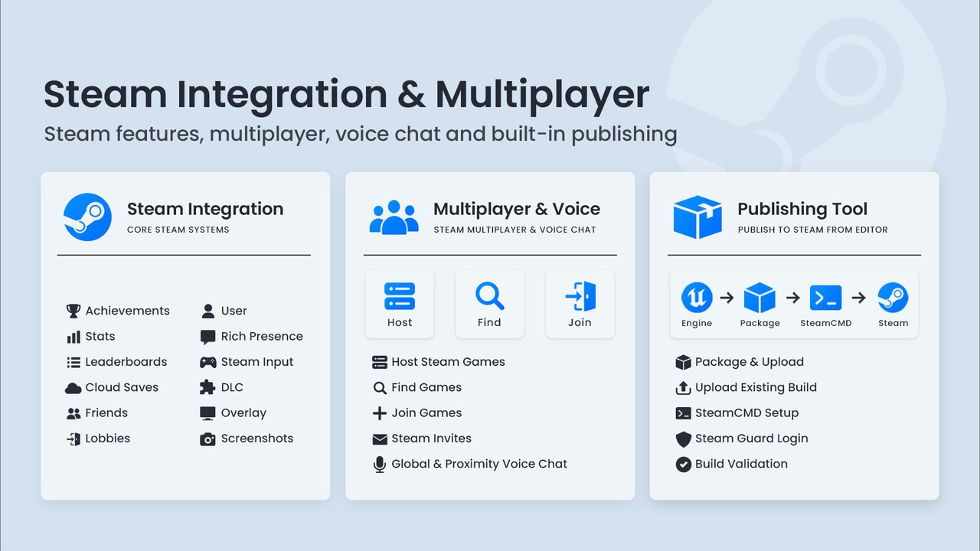Image resolution: width=980 pixels, height=551 pixels.
Task: Click the "Upload Existing Build" text
Action: point(756,387)
